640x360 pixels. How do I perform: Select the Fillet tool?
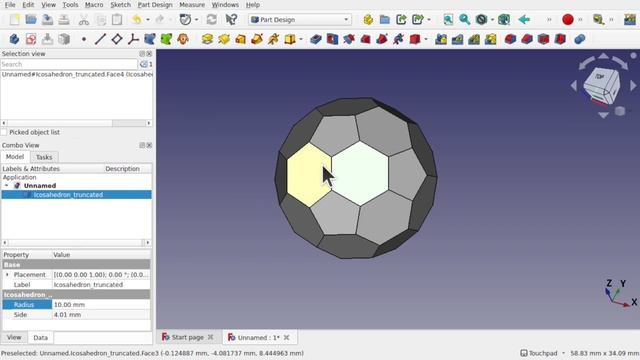[510, 39]
